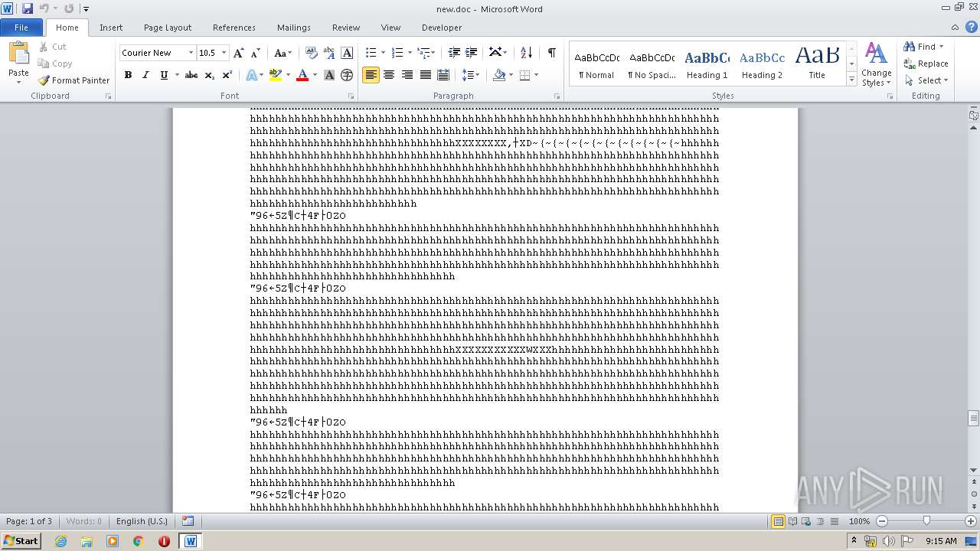Apply the No Spacing style
Screen dimensions: 980x551
[652, 64]
